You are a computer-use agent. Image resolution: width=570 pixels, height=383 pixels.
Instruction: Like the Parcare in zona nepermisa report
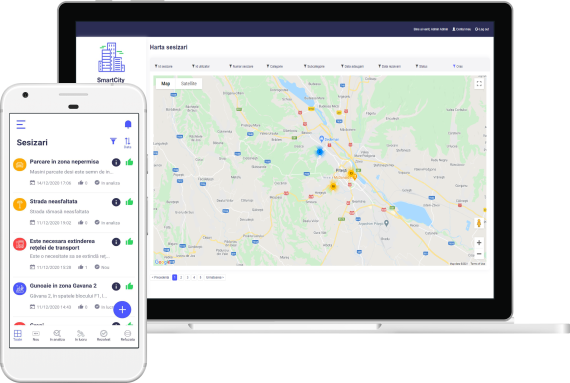tap(129, 162)
